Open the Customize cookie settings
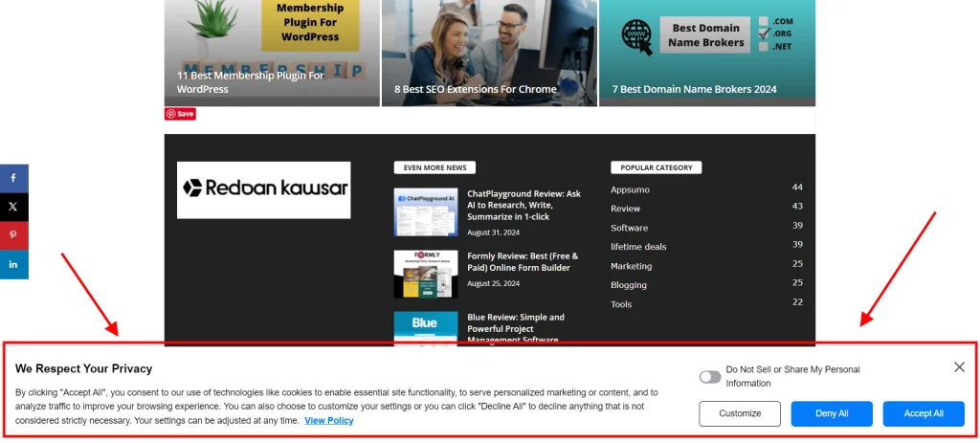 (x=740, y=413)
